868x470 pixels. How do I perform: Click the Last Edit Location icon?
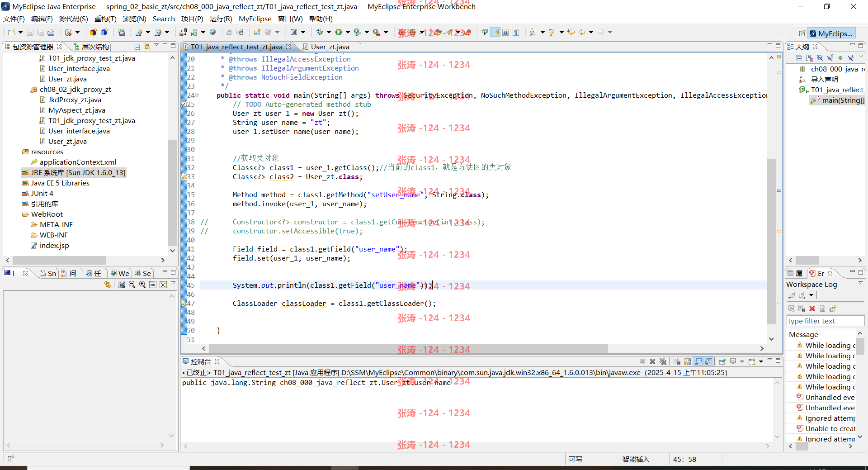tap(571, 32)
